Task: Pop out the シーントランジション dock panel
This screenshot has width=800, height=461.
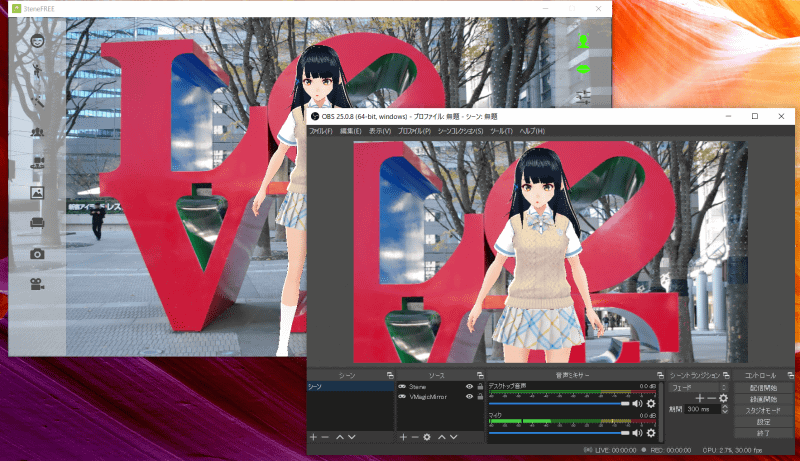Action: point(726,375)
